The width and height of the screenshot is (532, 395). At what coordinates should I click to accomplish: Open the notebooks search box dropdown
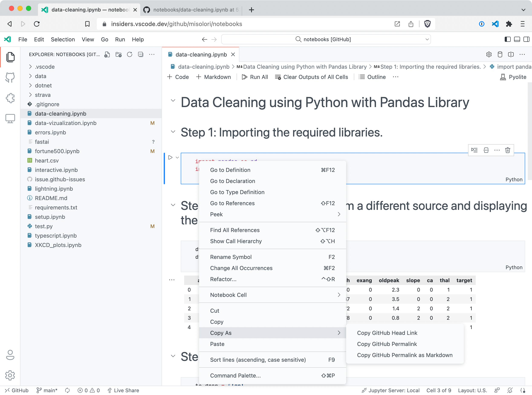(x=427, y=39)
